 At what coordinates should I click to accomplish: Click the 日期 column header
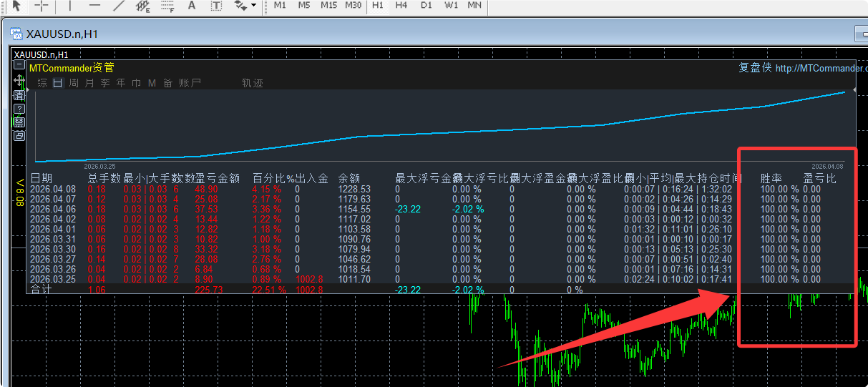tap(41, 177)
